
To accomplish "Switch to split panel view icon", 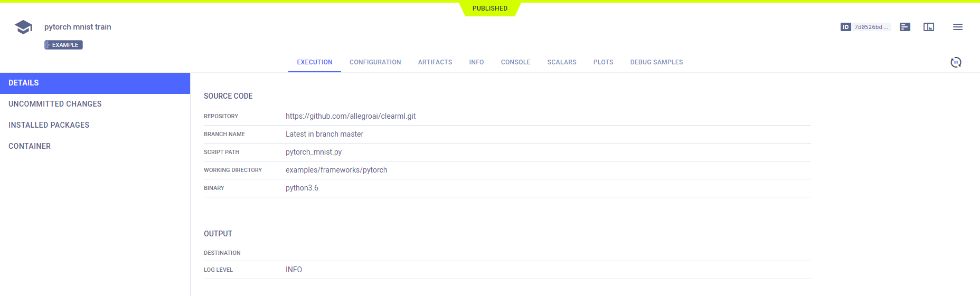I will click(928, 27).
